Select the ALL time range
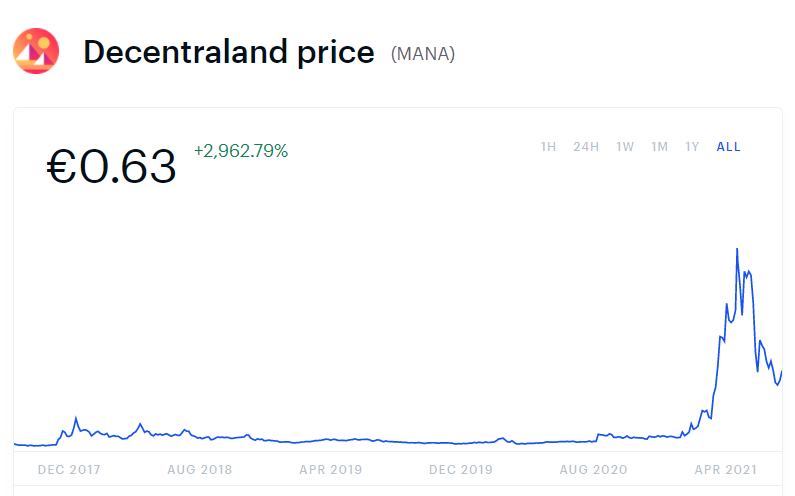795x496 pixels. point(728,147)
